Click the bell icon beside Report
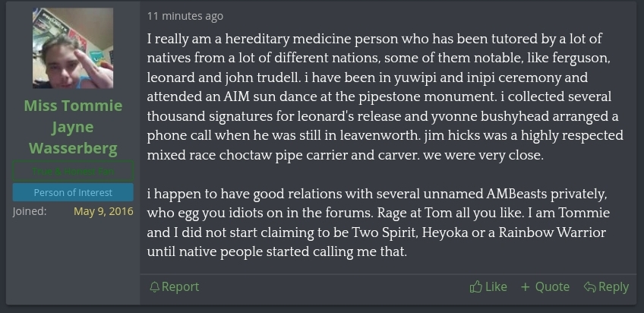644x313 pixels. 154,287
